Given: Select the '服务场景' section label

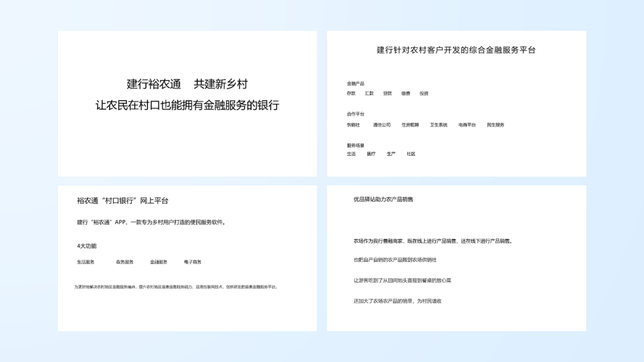Looking at the screenshot, I should point(355,146).
